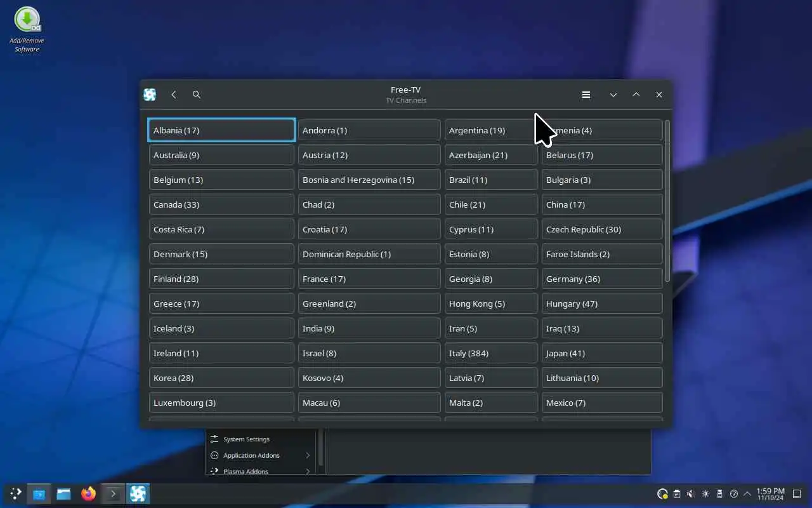
Task: Pick Cyprus (11)
Action: point(491,229)
